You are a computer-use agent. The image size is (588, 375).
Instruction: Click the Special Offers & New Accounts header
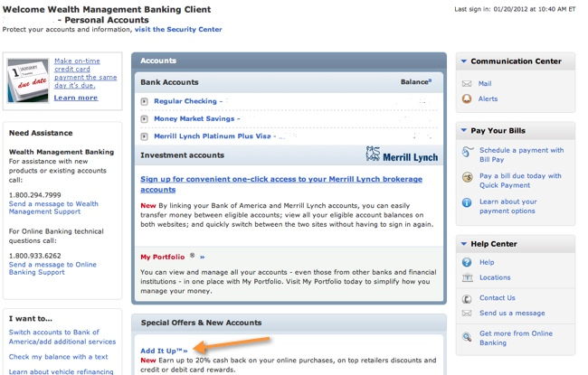[x=201, y=323]
